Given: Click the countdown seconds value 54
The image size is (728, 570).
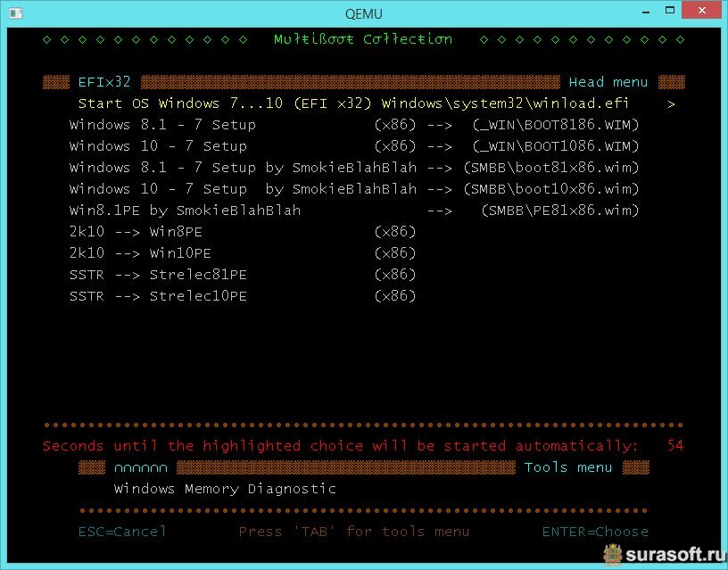Looking at the screenshot, I should [675, 446].
